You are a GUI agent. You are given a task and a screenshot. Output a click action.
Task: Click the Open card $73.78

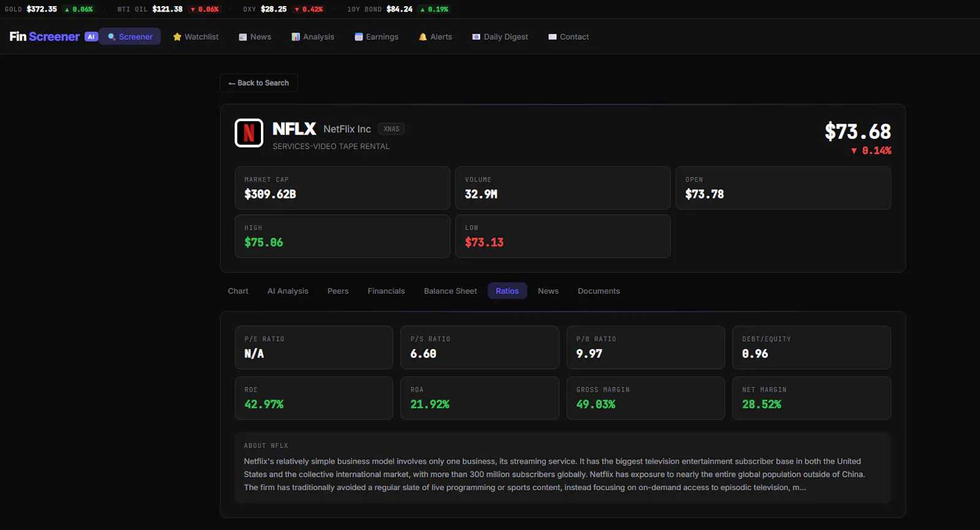point(783,188)
